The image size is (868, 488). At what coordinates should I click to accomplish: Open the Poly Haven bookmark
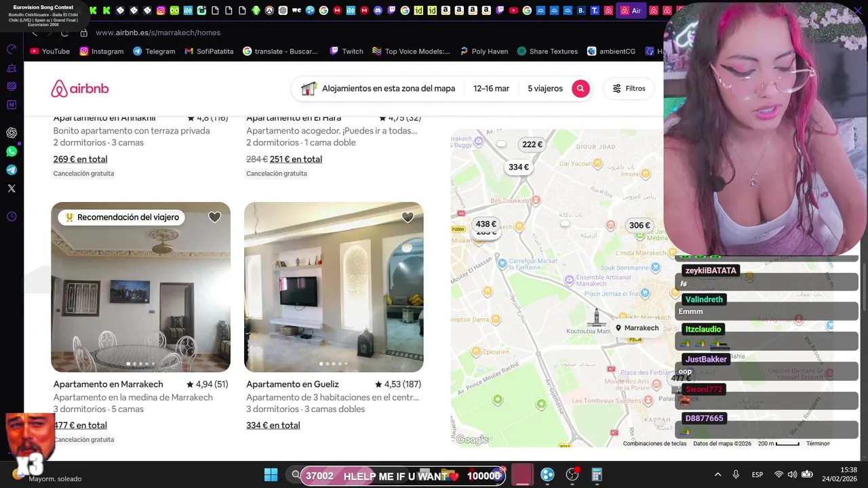pos(484,52)
